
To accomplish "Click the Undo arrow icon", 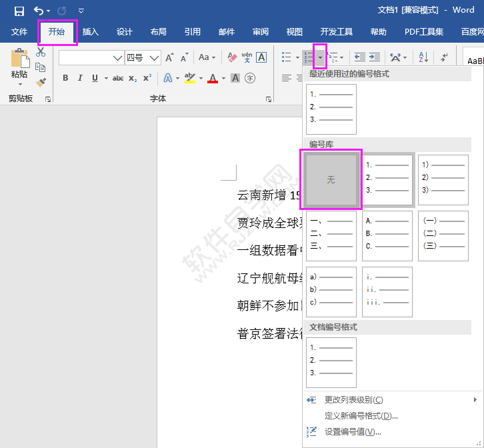I will pos(39,11).
